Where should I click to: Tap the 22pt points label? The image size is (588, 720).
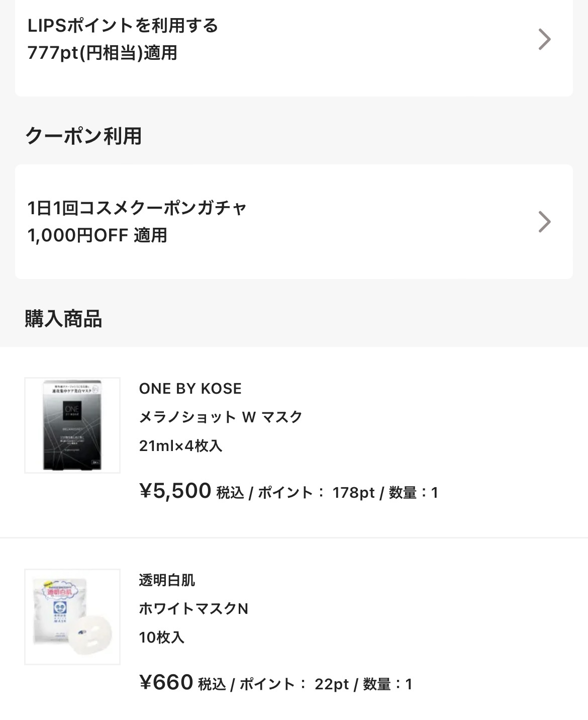pyautogui.click(x=332, y=684)
